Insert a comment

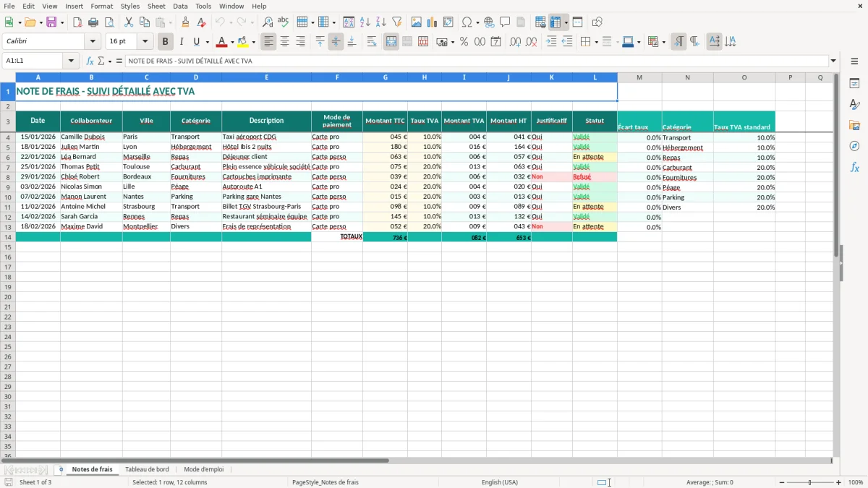[x=505, y=22]
